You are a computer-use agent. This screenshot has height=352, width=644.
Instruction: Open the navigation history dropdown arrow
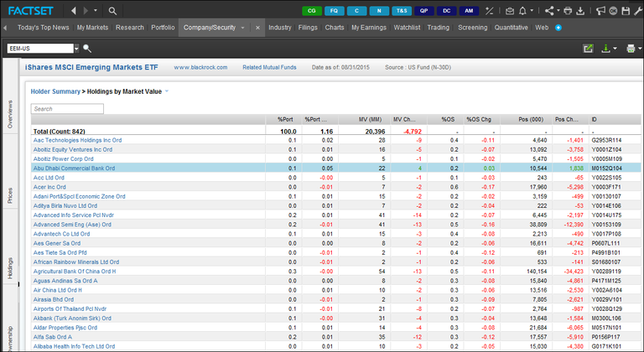tap(96, 11)
